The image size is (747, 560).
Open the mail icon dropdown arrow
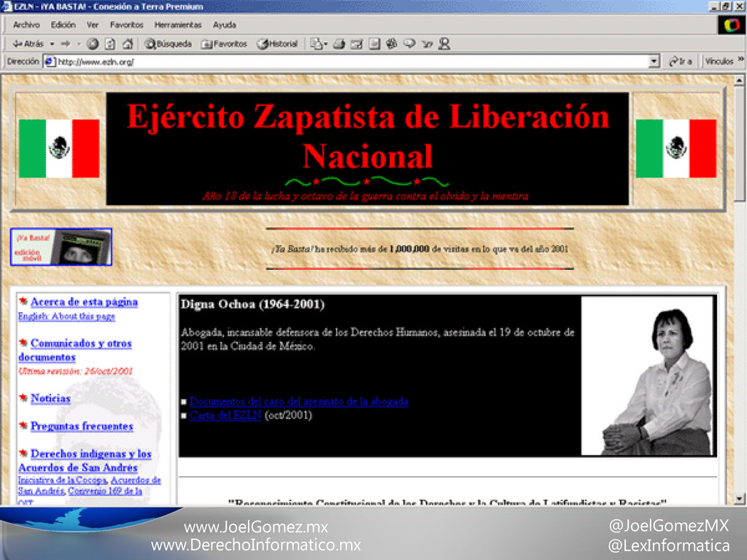[x=326, y=44]
